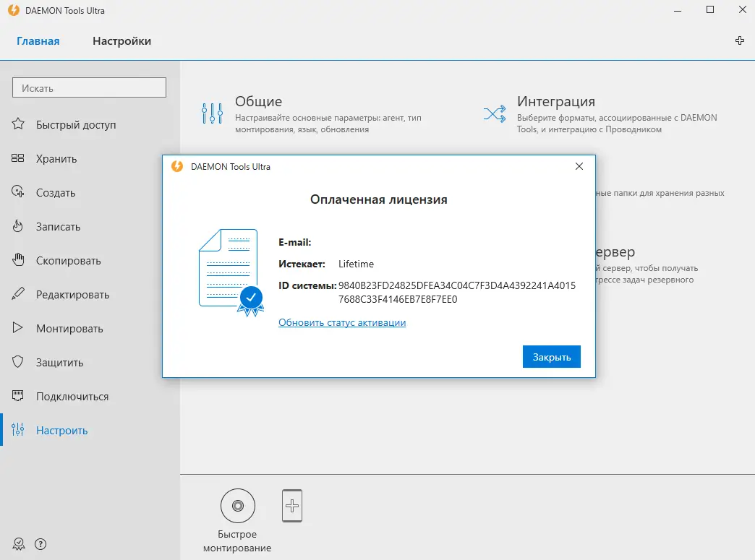Add a mobile device with plus icon
This screenshot has width=755, height=560.
click(292, 506)
